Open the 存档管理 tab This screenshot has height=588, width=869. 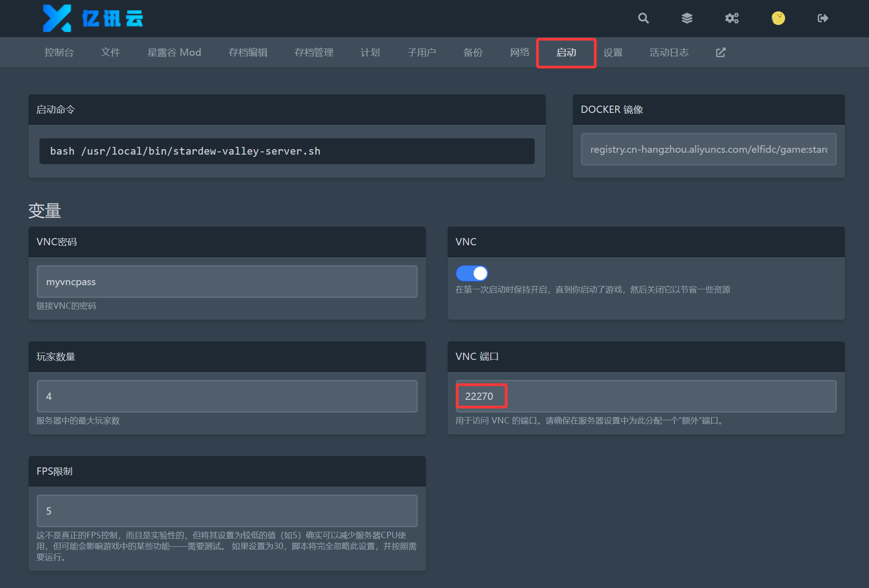[x=314, y=53]
